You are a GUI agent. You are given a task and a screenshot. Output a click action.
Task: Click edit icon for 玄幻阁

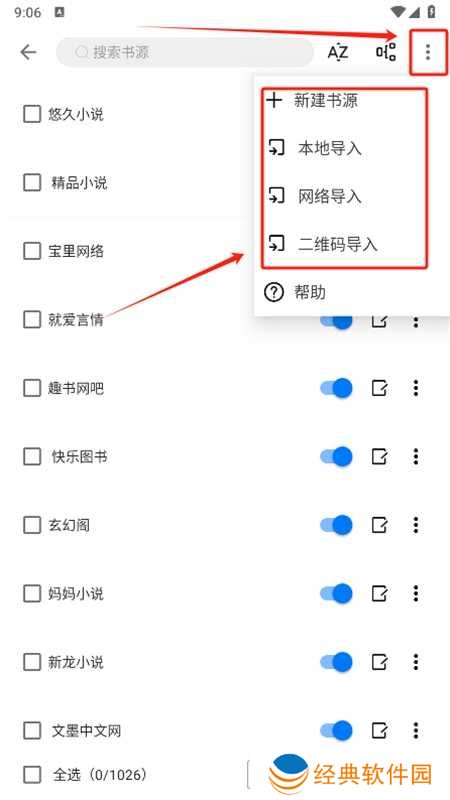click(x=379, y=525)
